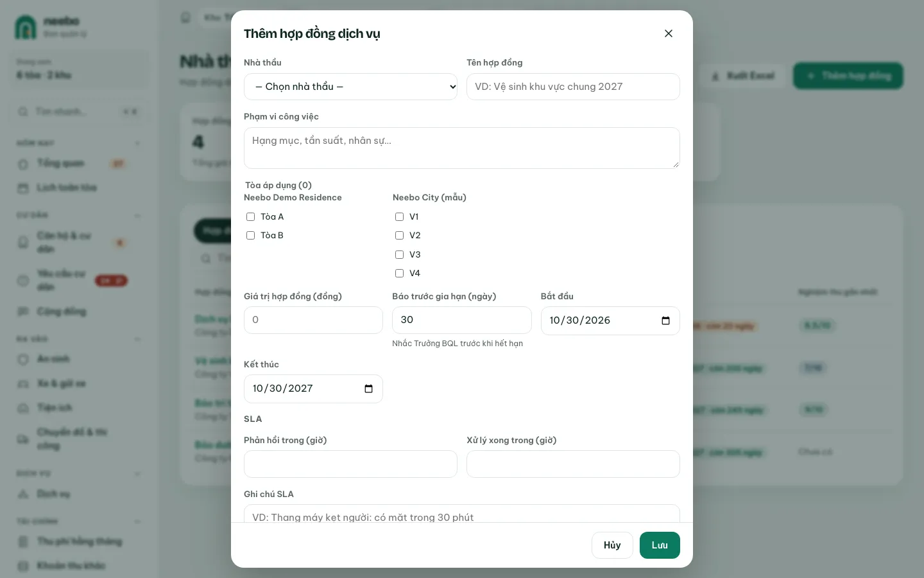The width and height of the screenshot is (924, 578).
Task: Enable the V1 building checkbox
Action: coord(400,217)
